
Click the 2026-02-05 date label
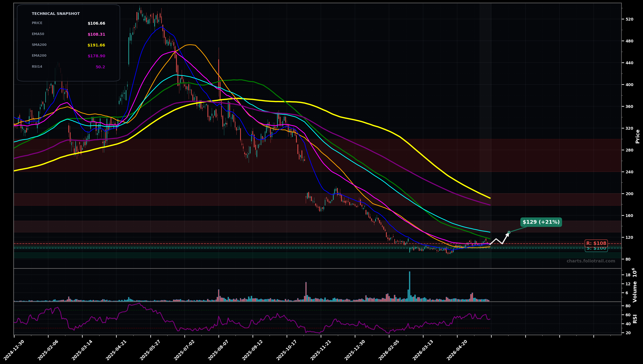(x=389, y=350)
